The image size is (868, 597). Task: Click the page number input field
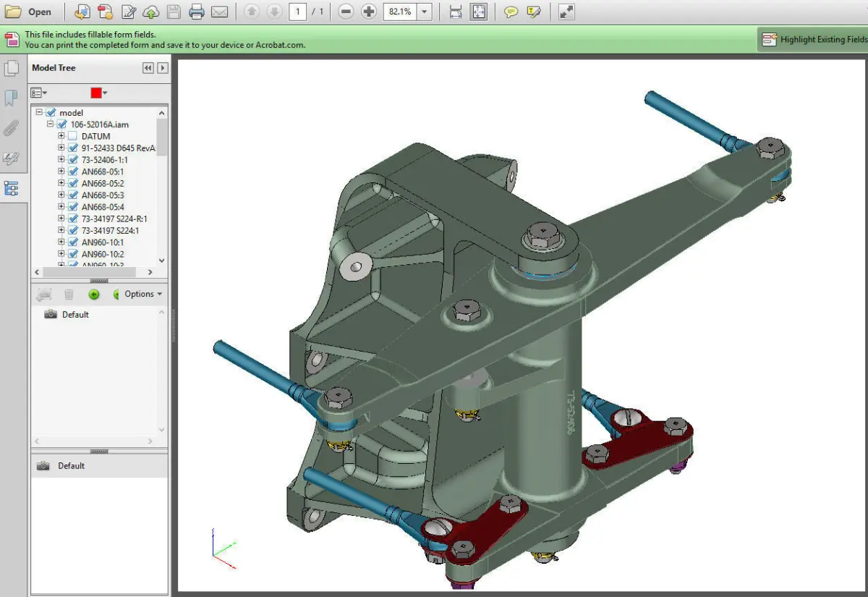tap(297, 12)
